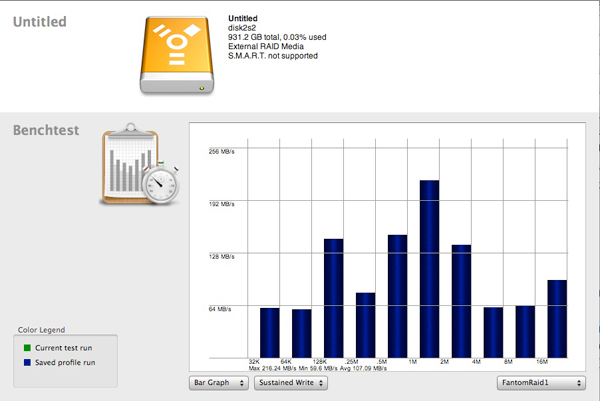Click the leftmost bar in the graph
This screenshot has width=600, height=401.
tap(270, 332)
